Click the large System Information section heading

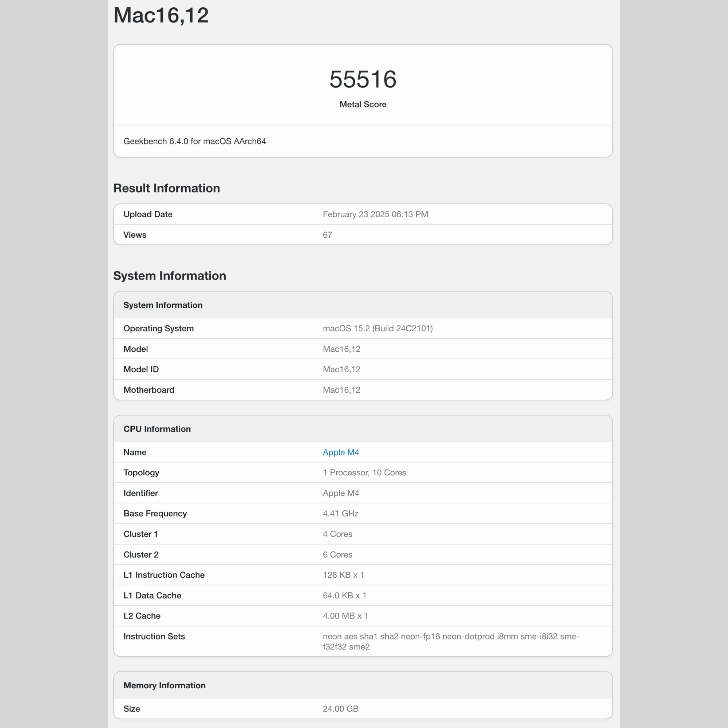(170, 276)
